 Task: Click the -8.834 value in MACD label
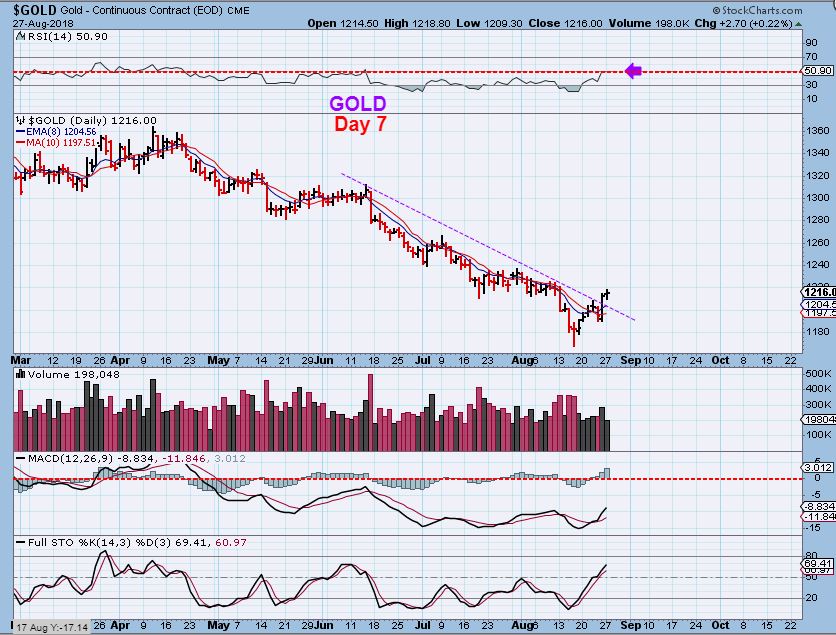[136, 459]
